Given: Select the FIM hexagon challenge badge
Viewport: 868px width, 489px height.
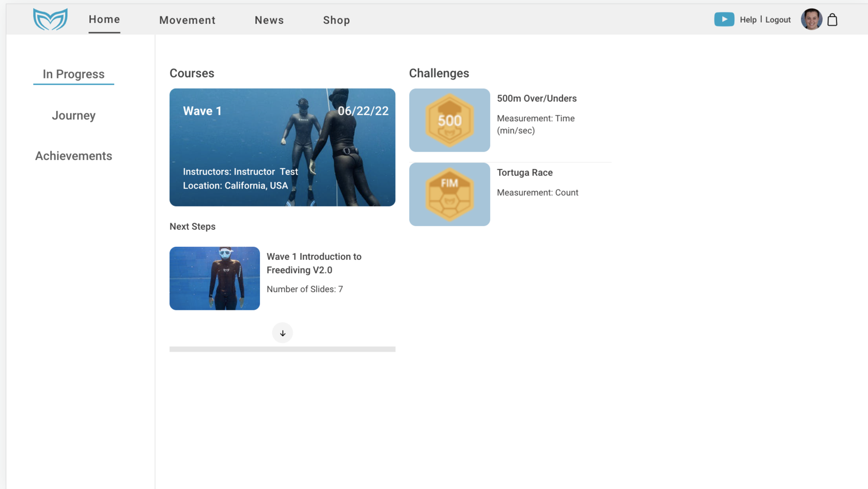Looking at the screenshot, I should point(450,194).
